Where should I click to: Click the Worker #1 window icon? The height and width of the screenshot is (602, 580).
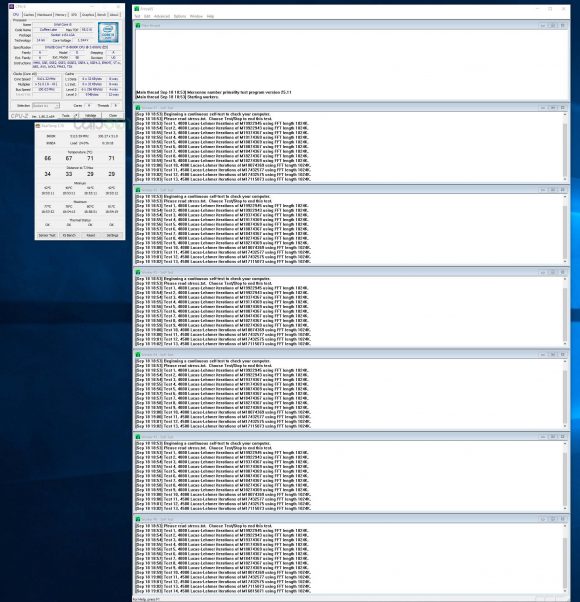pyautogui.click(x=138, y=108)
